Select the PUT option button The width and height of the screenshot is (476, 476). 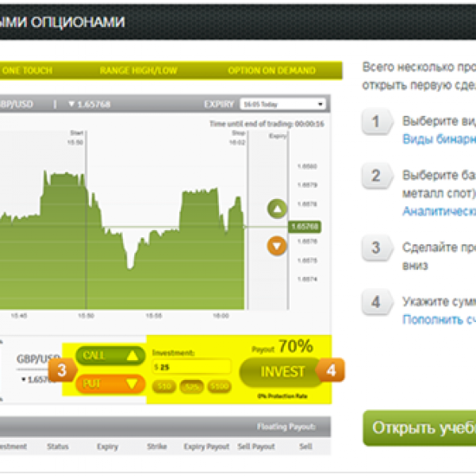click(110, 384)
